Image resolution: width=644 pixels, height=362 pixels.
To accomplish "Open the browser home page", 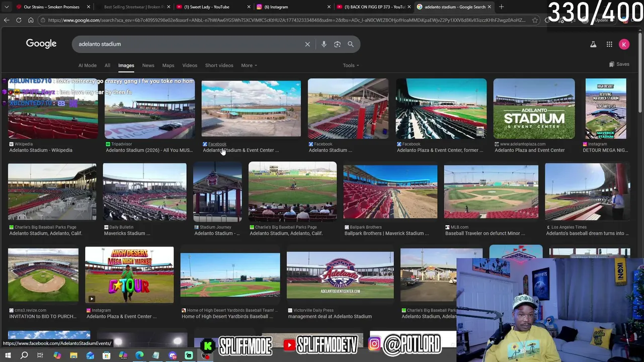I will point(31,20).
